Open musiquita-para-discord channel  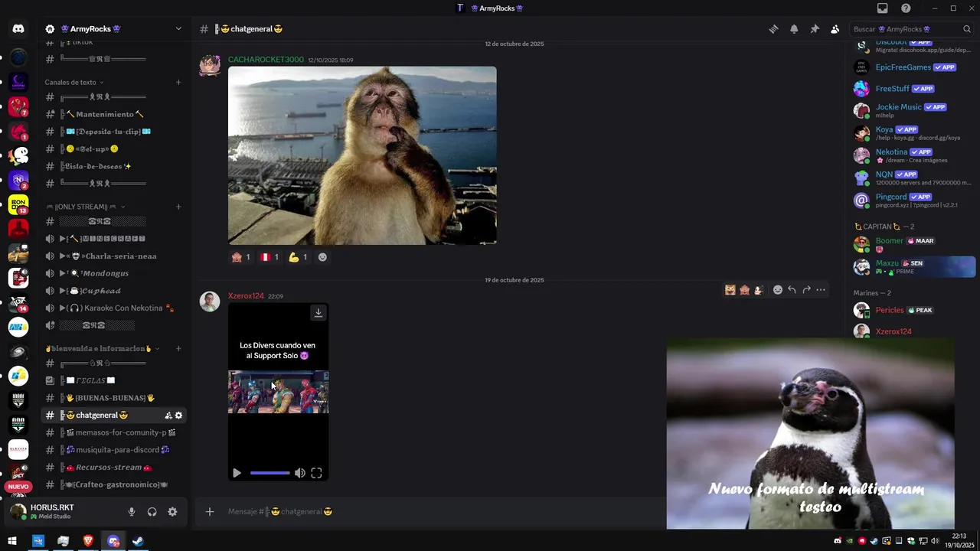click(x=113, y=450)
